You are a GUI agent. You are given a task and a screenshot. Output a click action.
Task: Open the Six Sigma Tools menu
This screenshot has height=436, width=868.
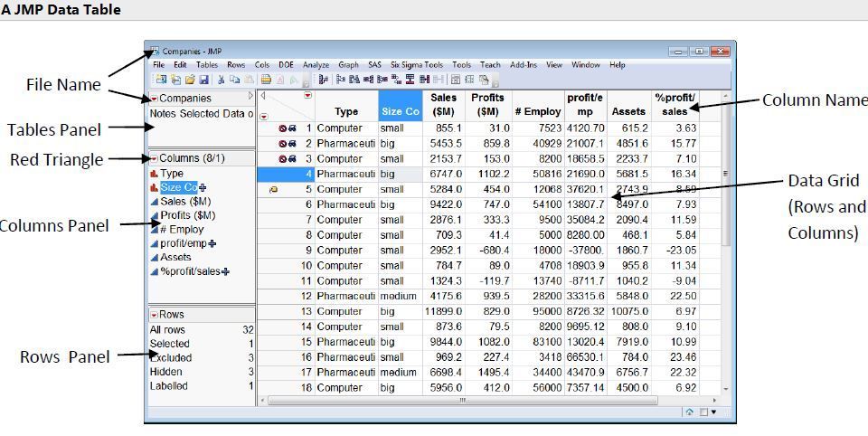click(417, 65)
